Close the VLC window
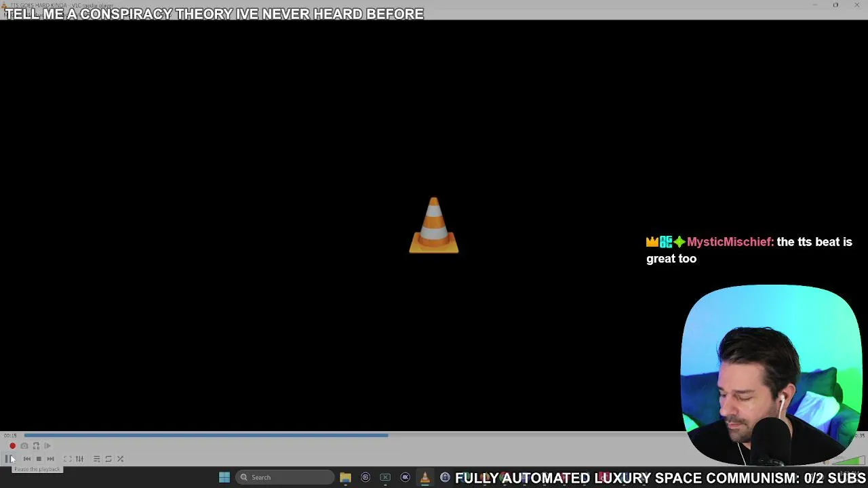This screenshot has width=868, height=488. tap(856, 5)
